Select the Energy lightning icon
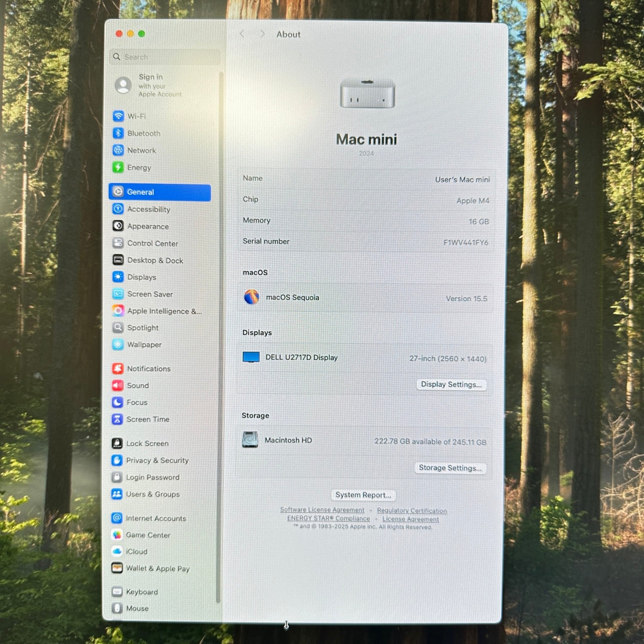The width and height of the screenshot is (644, 644). coord(118,167)
